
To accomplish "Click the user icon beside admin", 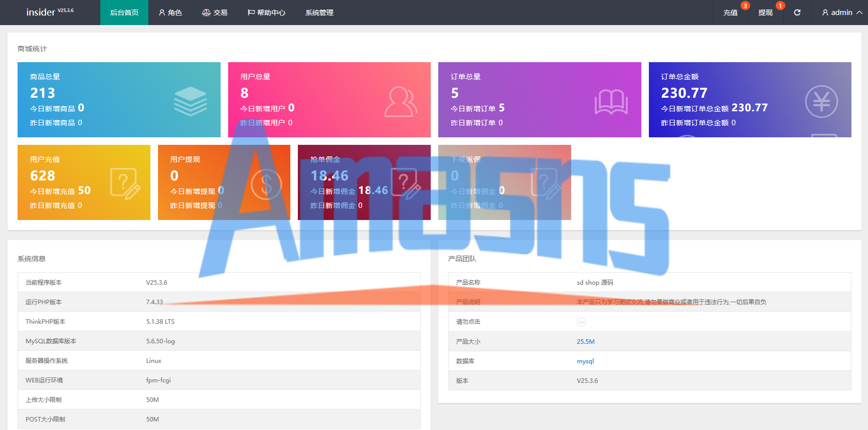I will (825, 13).
